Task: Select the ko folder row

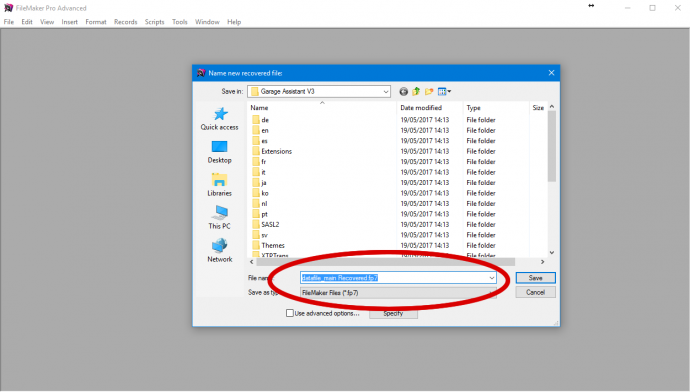Action: pyautogui.click(x=397, y=193)
